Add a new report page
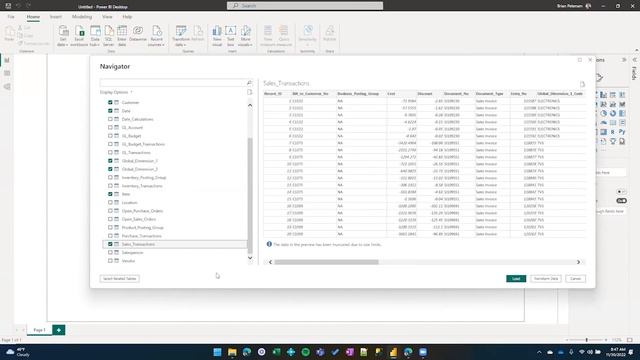 pyautogui.click(x=59, y=330)
